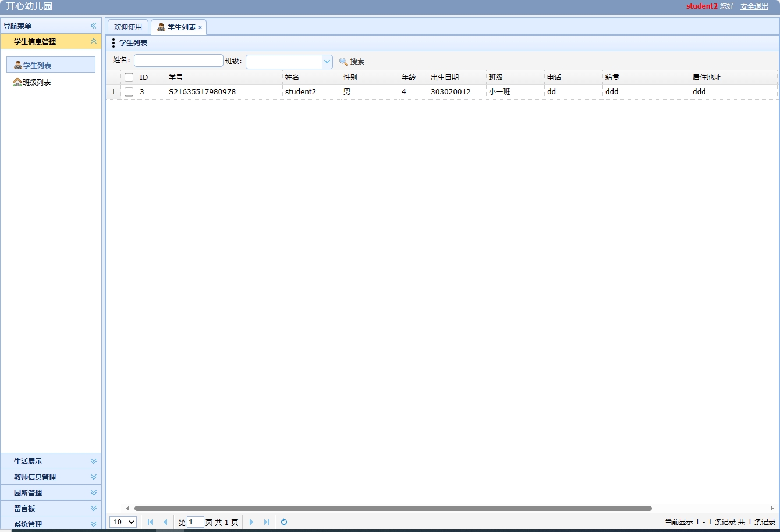Select the student2 name cell
780x532 pixels.
coord(311,92)
